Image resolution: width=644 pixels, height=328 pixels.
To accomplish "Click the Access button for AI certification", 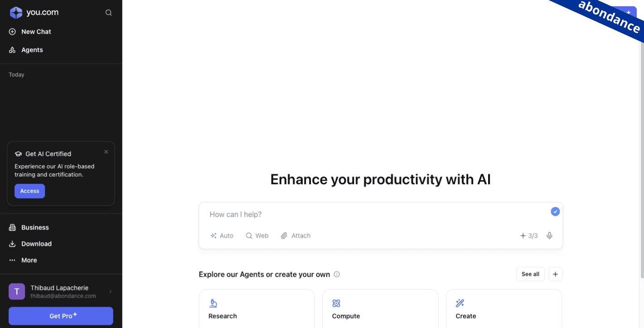I will [29, 191].
